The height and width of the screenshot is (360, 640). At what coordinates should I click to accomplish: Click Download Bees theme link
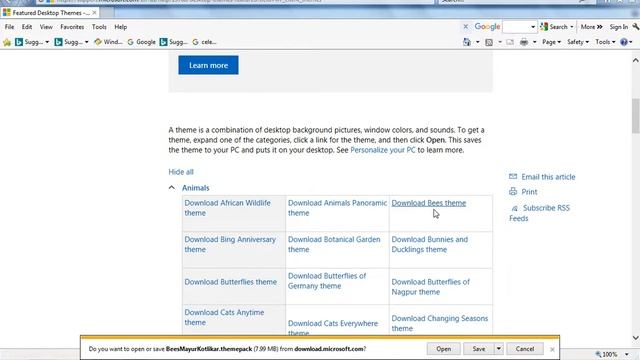429,203
